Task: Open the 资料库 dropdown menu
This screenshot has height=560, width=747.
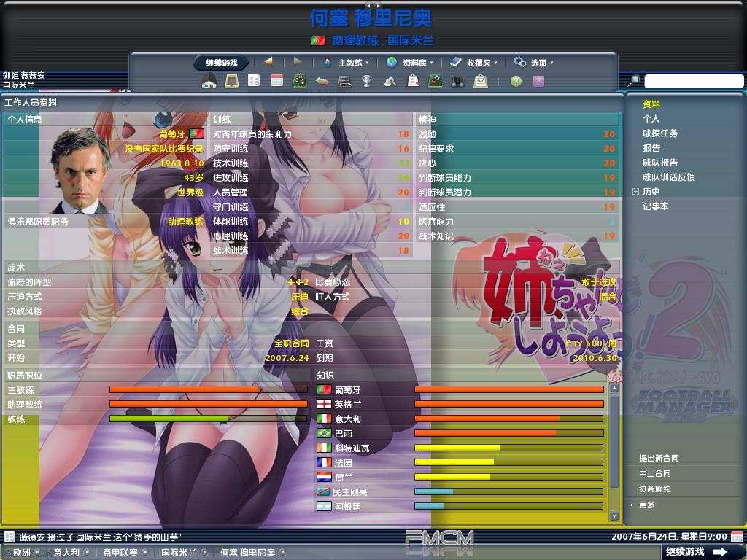Action: pyautogui.click(x=417, y=63)
